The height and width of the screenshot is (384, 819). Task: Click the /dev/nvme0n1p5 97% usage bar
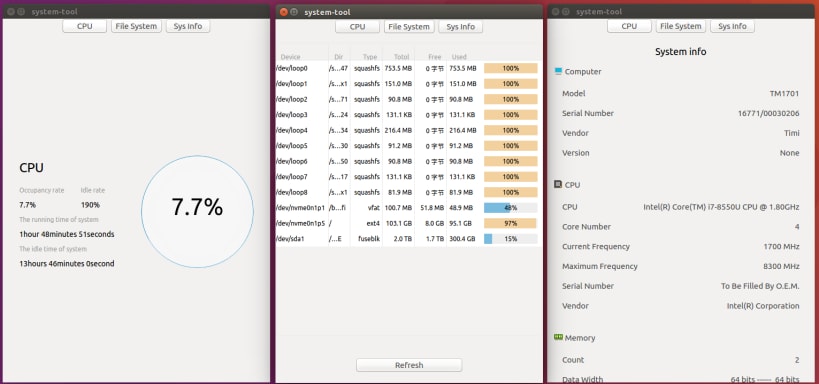[x=511, y=224]
